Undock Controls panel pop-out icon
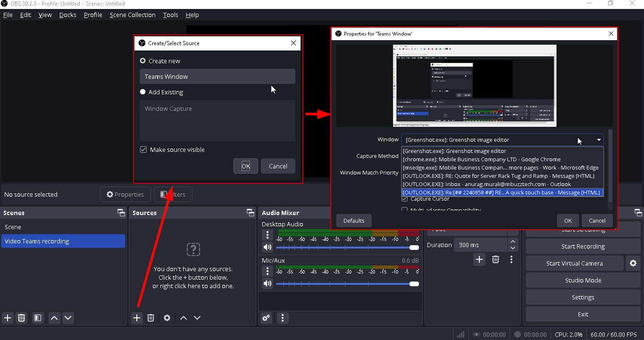Viewport: 644px width, 340px height. point(638,213)
